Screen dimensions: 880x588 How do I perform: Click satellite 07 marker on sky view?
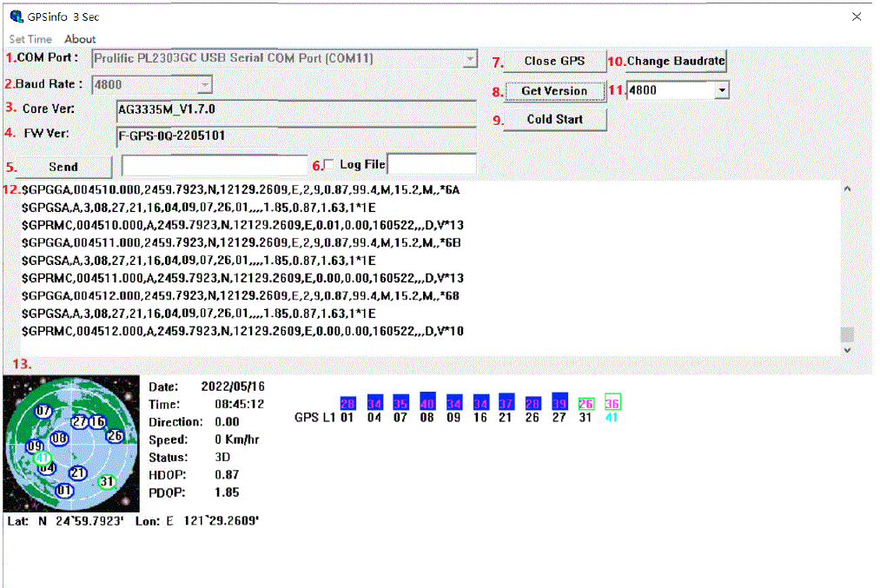point(43,412)
